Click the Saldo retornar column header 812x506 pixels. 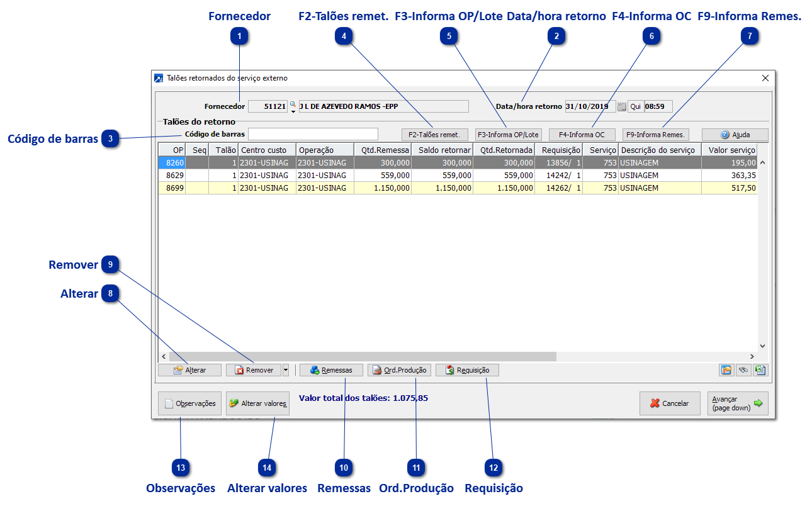(442, 150)
